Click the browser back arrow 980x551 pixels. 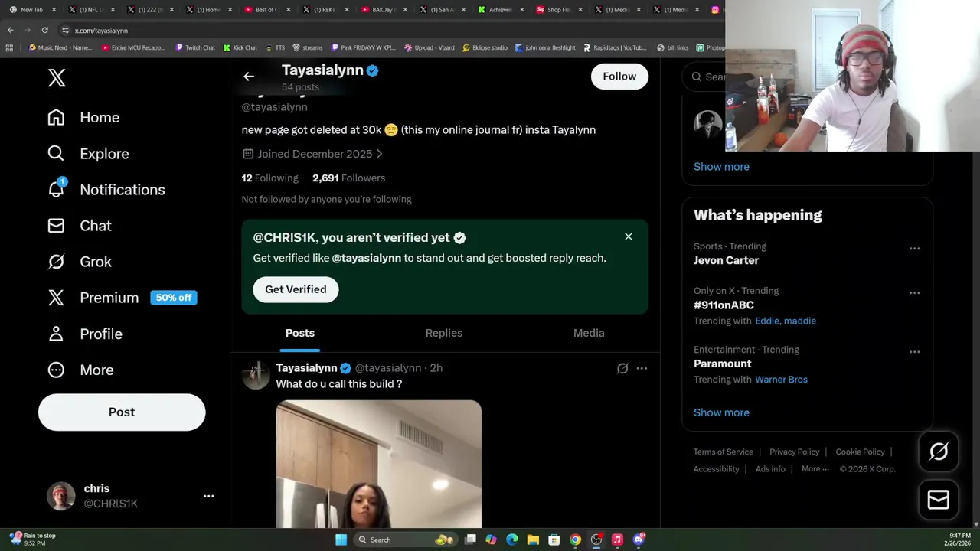pyautogui.click(x=11, y=30)
